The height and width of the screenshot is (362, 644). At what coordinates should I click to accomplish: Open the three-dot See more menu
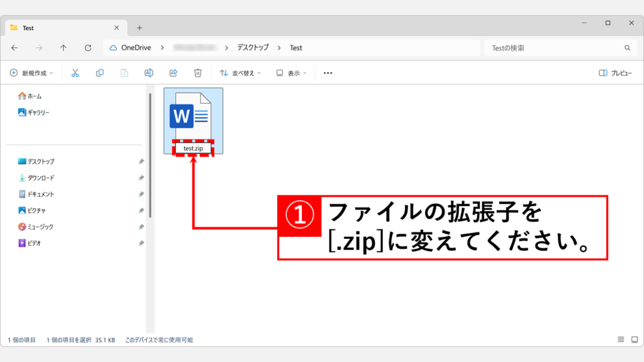[x=328, y=73]
